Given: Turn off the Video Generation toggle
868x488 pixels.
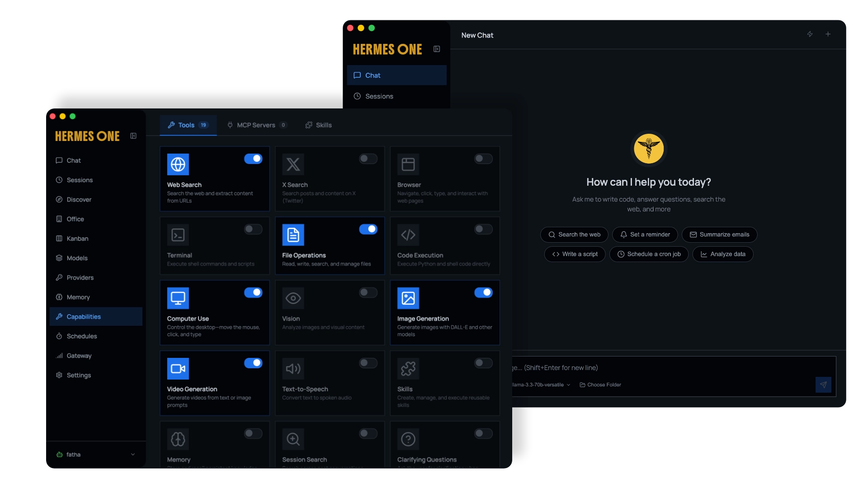Looking at the screenshot, I should click(253, 363).
